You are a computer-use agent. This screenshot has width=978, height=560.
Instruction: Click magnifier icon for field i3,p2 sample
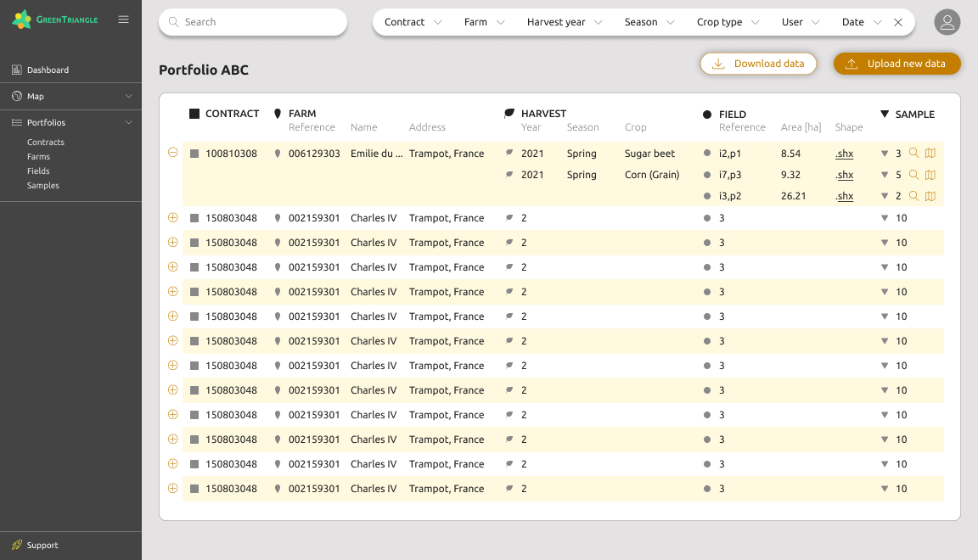(913, 196)
